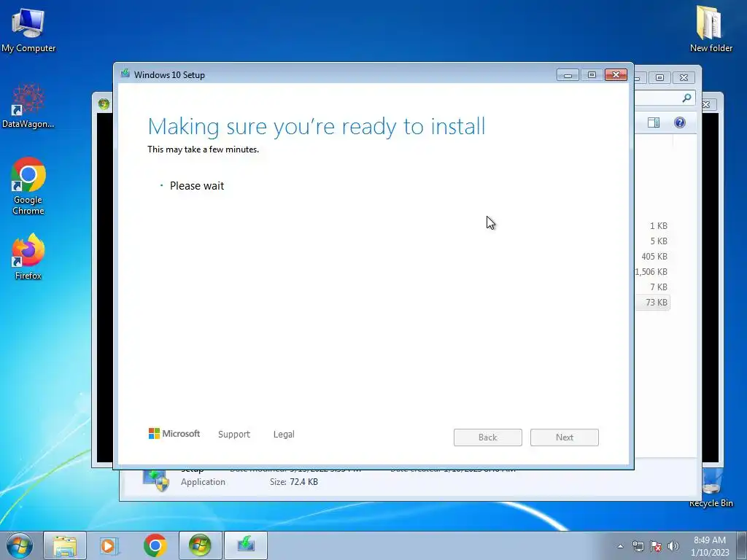Close the Explorer window behind setup
Viewport: 747px width, 560px height.
pos(684,77)
